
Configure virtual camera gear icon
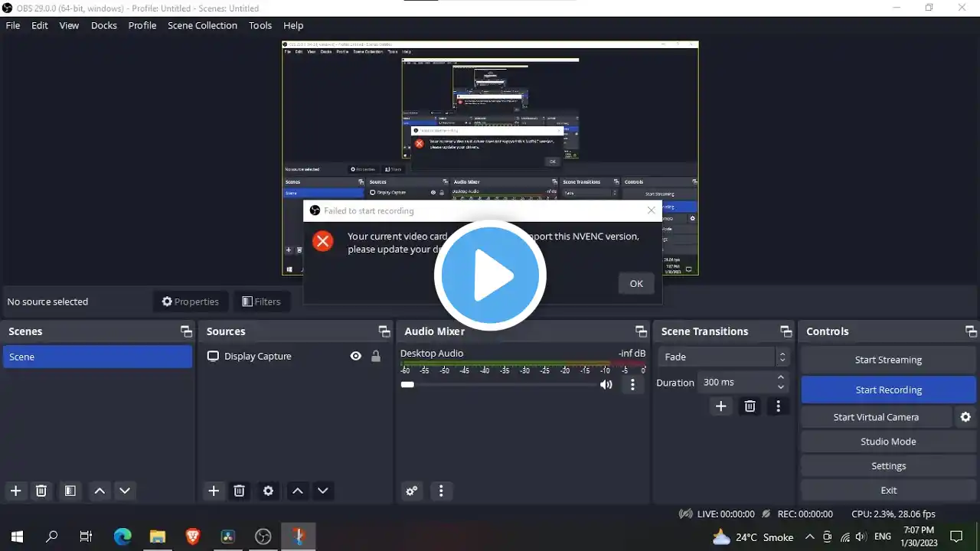(x=965, y=417)
